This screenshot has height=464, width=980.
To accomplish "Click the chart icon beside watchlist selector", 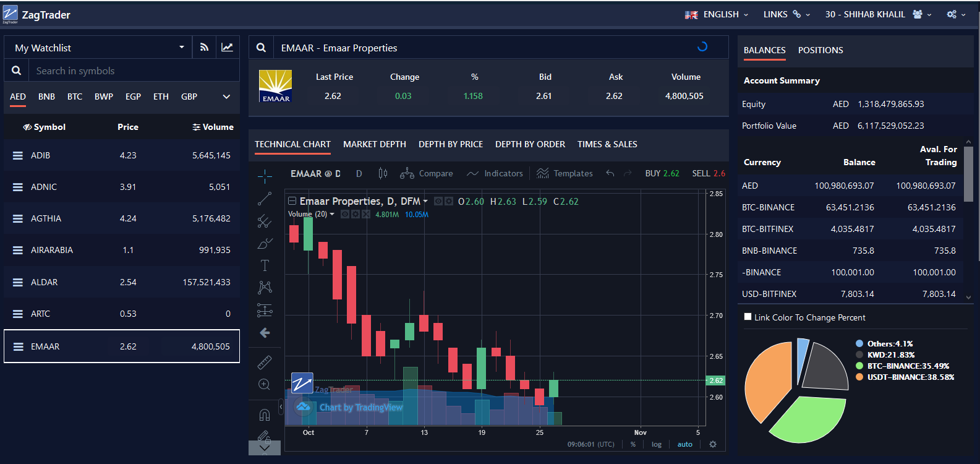I will coord(228,48).
